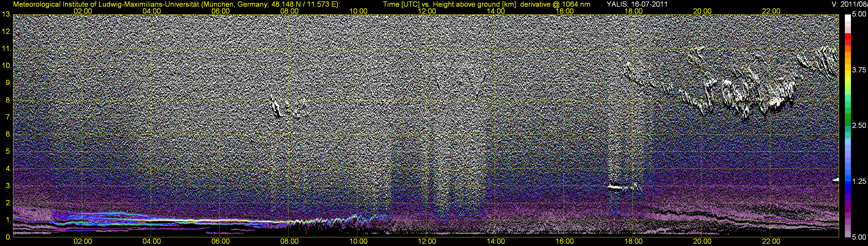Click the isolated cloud streak near 08:00 at 7.5 km
This screenshot has height=246, width=868.
point(277,106)
